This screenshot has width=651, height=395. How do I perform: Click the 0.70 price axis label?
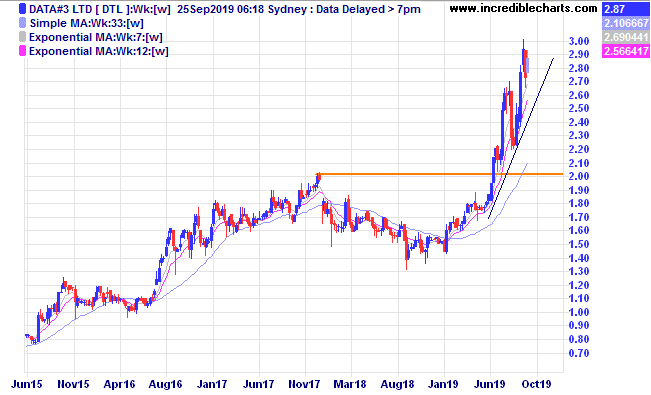pos(579,353)
